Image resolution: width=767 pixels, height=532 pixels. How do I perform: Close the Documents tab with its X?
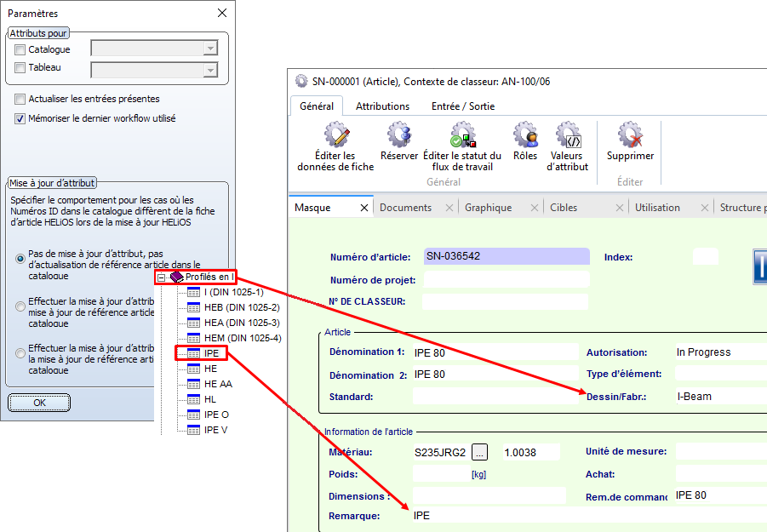click(449, 208)
